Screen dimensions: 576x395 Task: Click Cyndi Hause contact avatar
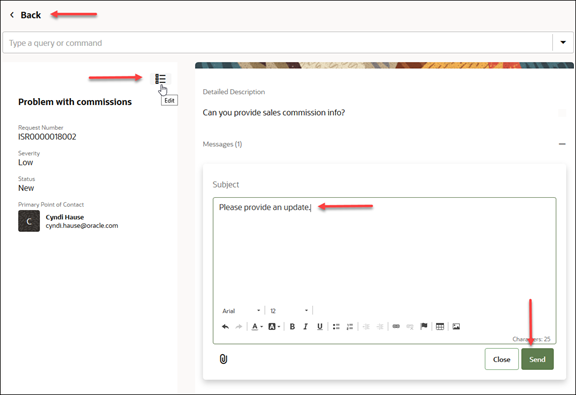[29, 221]
